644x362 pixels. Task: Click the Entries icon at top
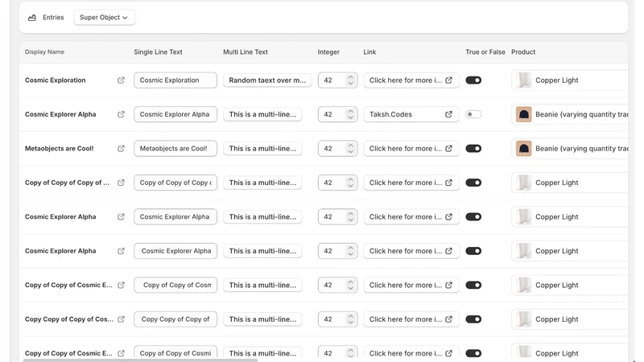click(32, 18)
